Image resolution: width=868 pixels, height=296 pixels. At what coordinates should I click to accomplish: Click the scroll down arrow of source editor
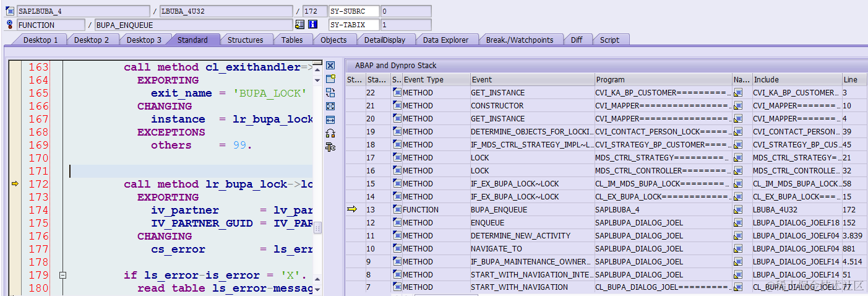[x=318, y=289]
